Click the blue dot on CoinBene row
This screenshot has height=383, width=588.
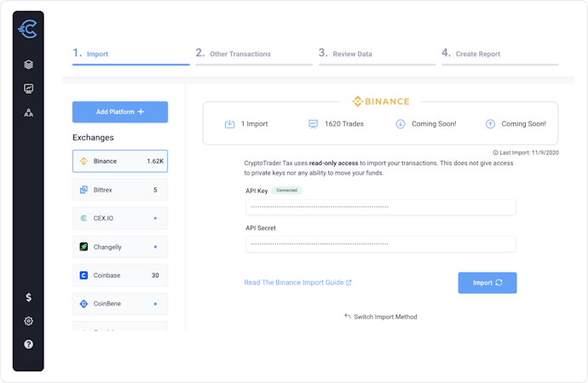(x=155, y=304)
